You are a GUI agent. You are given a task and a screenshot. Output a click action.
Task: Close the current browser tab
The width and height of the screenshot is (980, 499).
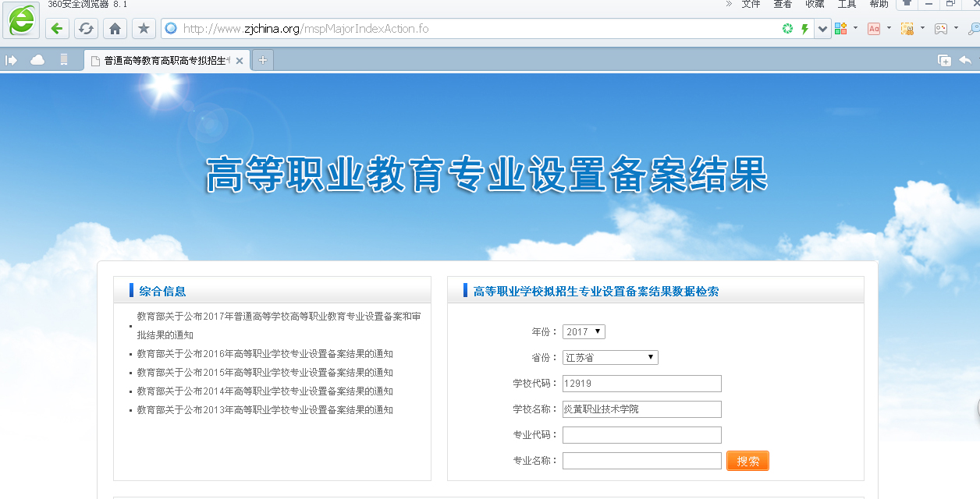point(240,61)
